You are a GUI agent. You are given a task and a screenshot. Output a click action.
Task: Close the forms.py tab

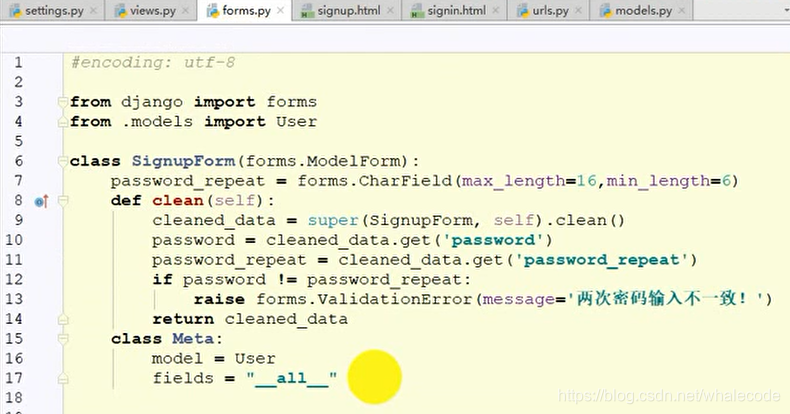281,11
